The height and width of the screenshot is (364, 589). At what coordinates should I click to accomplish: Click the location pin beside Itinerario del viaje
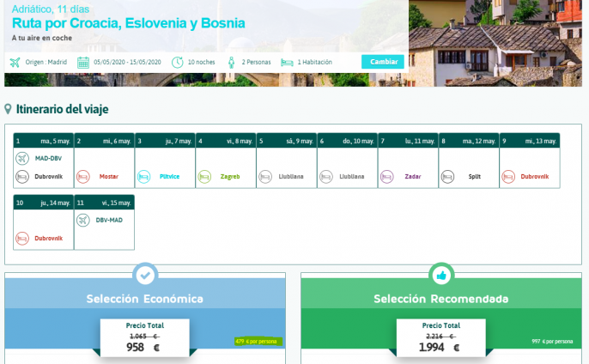(9, 109)
